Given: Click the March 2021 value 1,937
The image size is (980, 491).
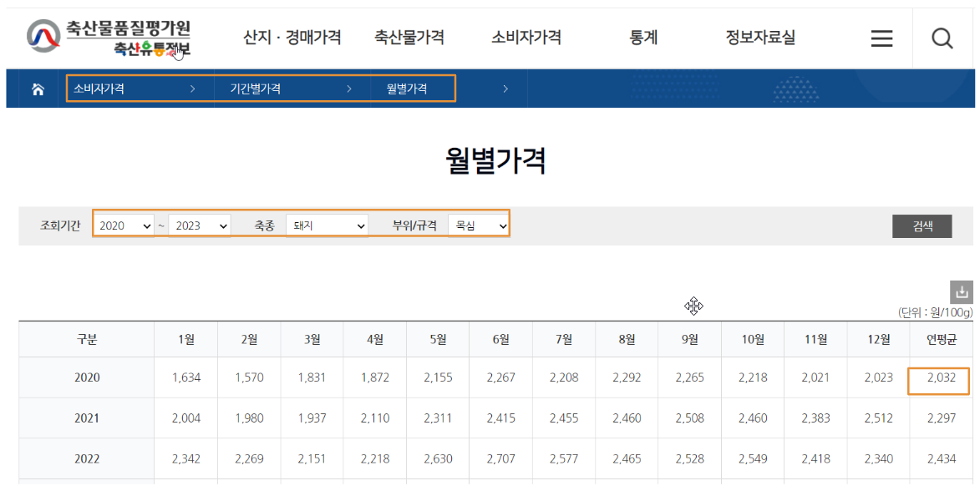Looking at the screenshot, I should tap(312, 418).
